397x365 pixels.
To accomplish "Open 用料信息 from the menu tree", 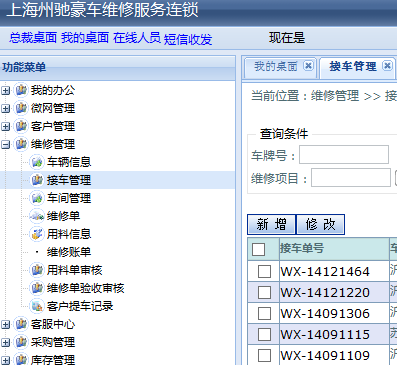I will tap(69, 234).
